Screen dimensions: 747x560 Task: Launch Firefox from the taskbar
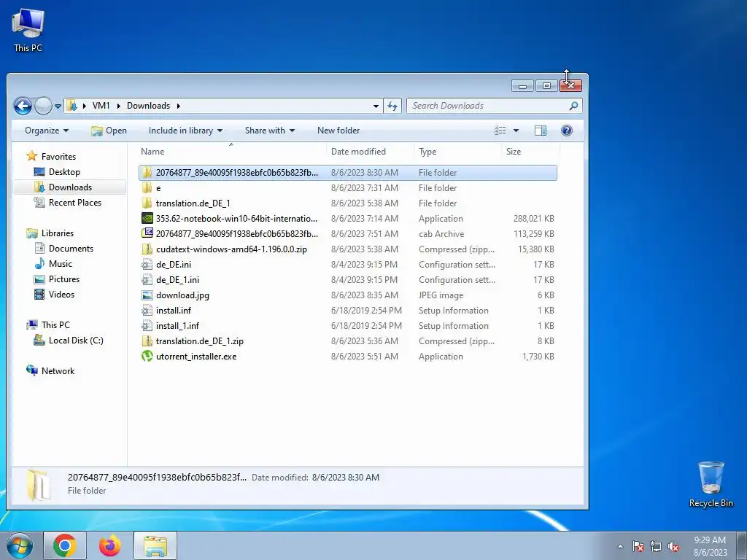tap(110, 545)
